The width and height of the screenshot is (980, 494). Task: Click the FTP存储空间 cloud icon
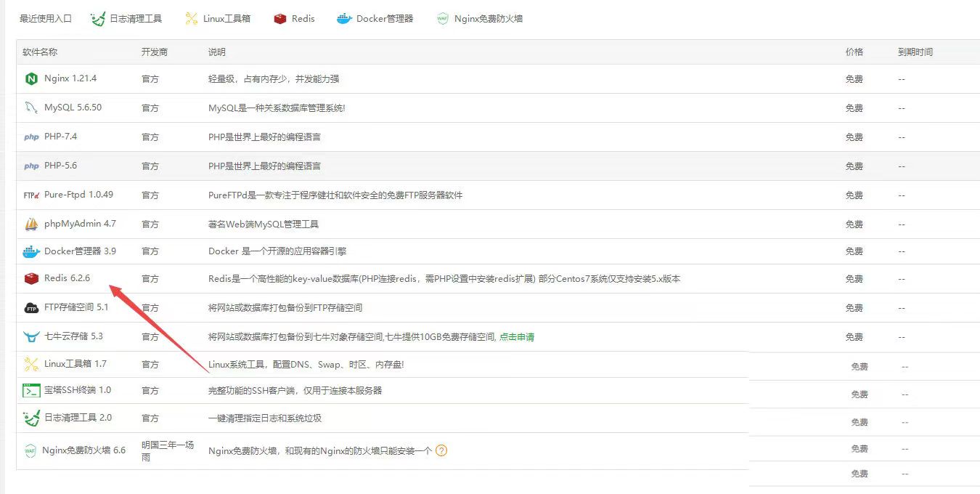[x=31, y=308]
